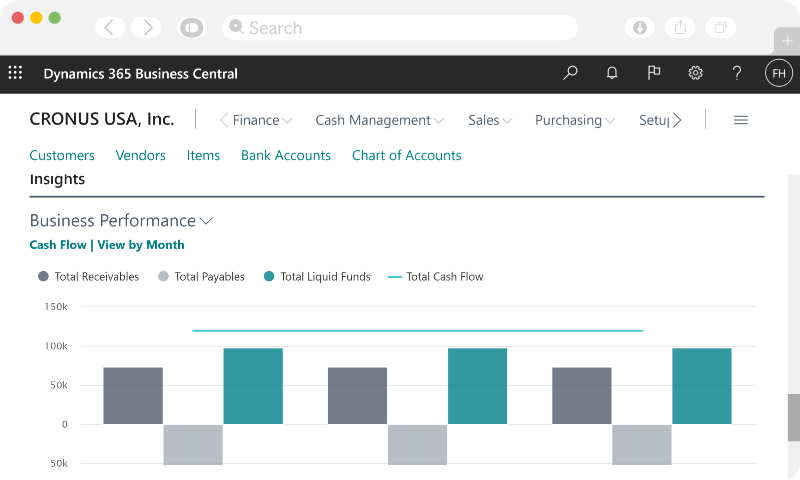
Task: Click the browser Search address field
Action: pyautogui.click(x=400, y=28)
